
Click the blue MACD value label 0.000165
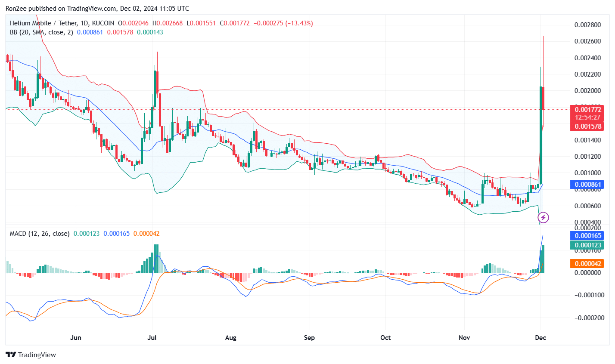pos(587,236)
